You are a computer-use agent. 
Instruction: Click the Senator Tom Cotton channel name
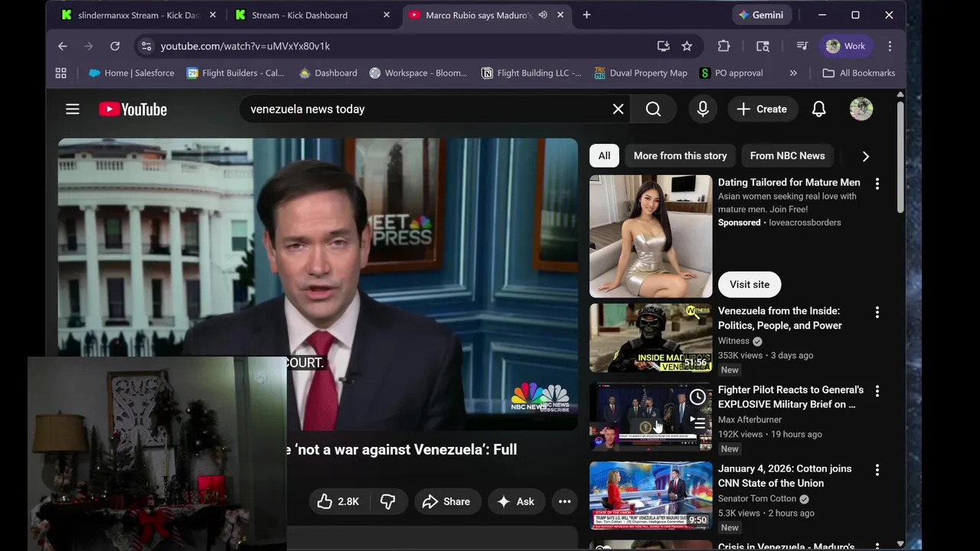click(757, 498)
